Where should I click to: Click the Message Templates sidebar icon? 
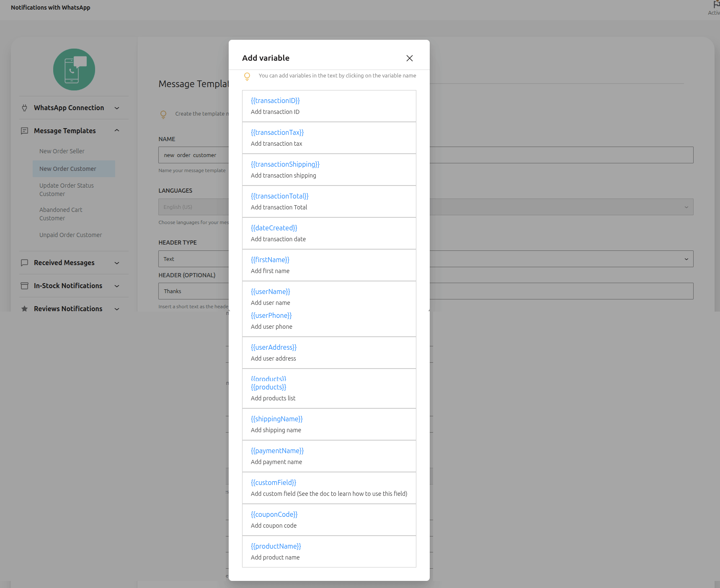click(25, 131)
